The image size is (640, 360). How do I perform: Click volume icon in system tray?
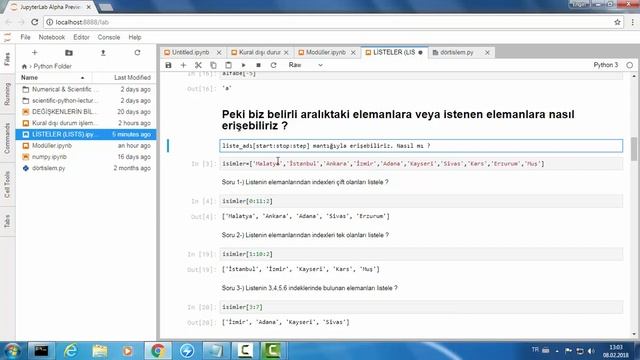[x=591, y=351]
